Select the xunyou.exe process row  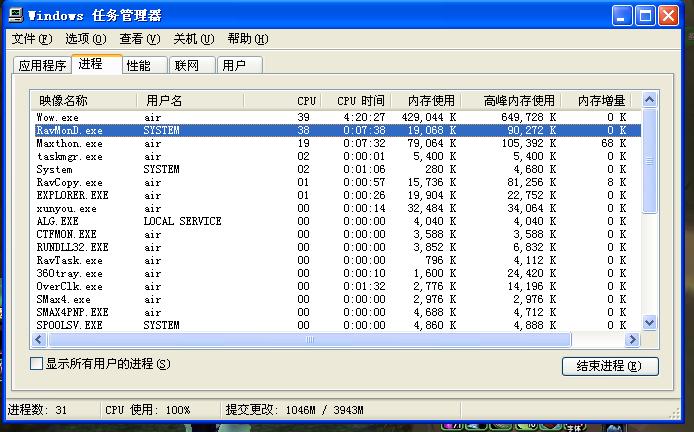(336, 208)
